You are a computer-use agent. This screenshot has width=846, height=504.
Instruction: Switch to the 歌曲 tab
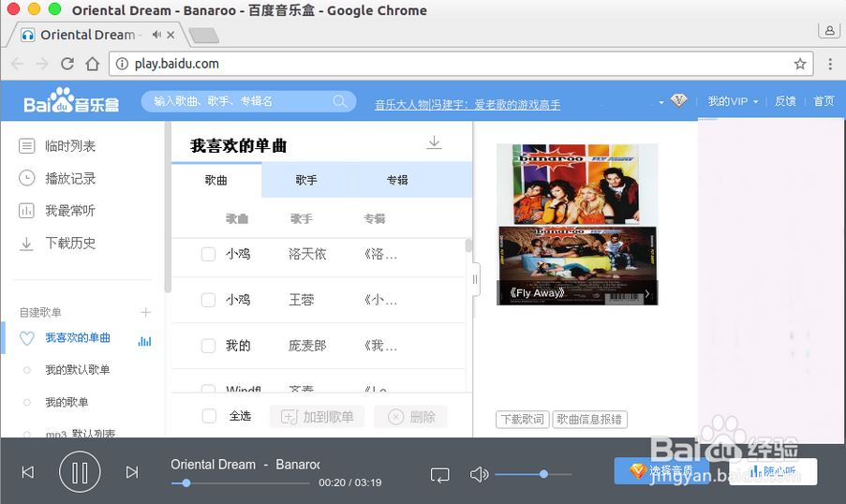click(215, 180)
